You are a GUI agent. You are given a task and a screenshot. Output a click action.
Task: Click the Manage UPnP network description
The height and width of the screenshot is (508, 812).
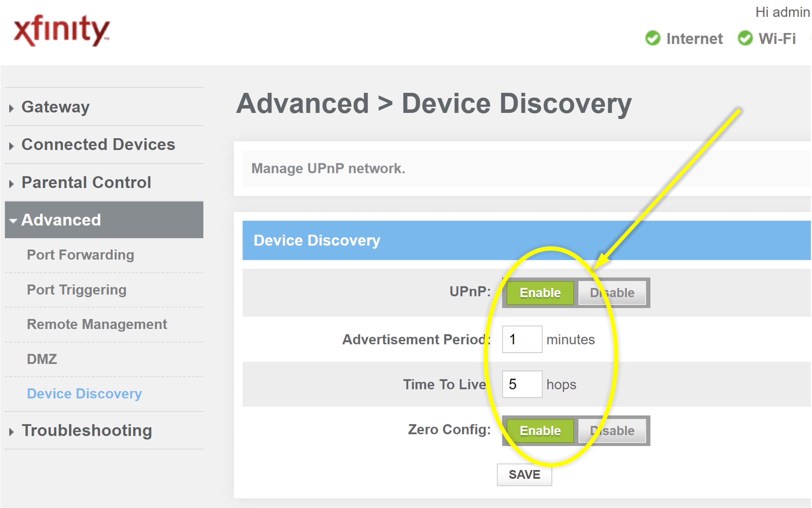[328, 169]
